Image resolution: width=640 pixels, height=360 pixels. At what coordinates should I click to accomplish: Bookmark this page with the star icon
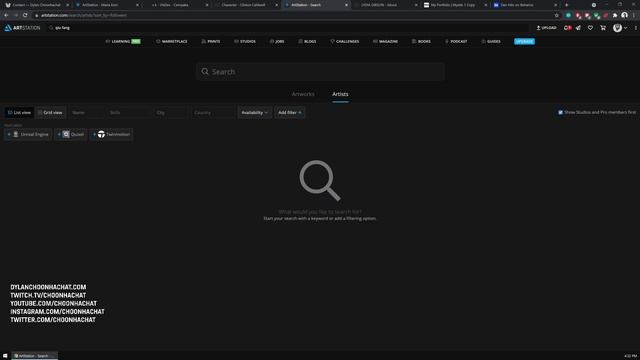(556, 15)
